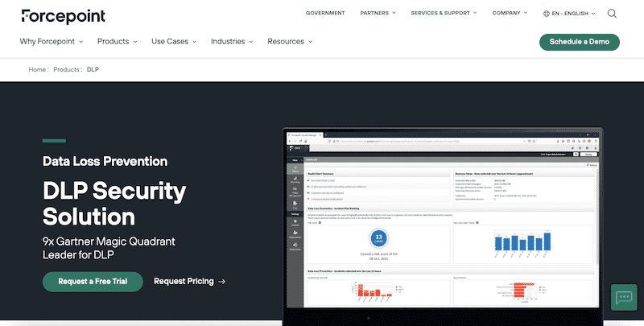Open the Government link
Image resolution: width=644 pixels, height=326 pixels.
point(325,13)
